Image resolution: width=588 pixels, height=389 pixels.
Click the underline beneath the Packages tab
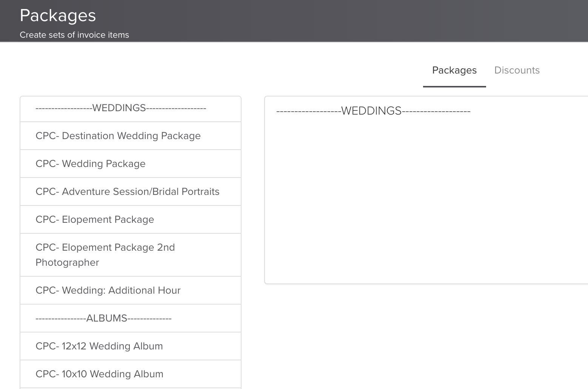coord(454,86)
